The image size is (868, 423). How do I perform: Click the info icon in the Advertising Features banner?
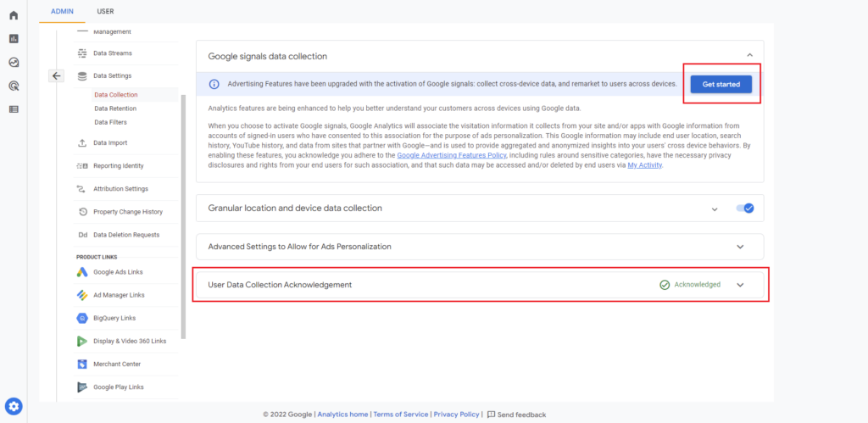[x=214, y=85]
